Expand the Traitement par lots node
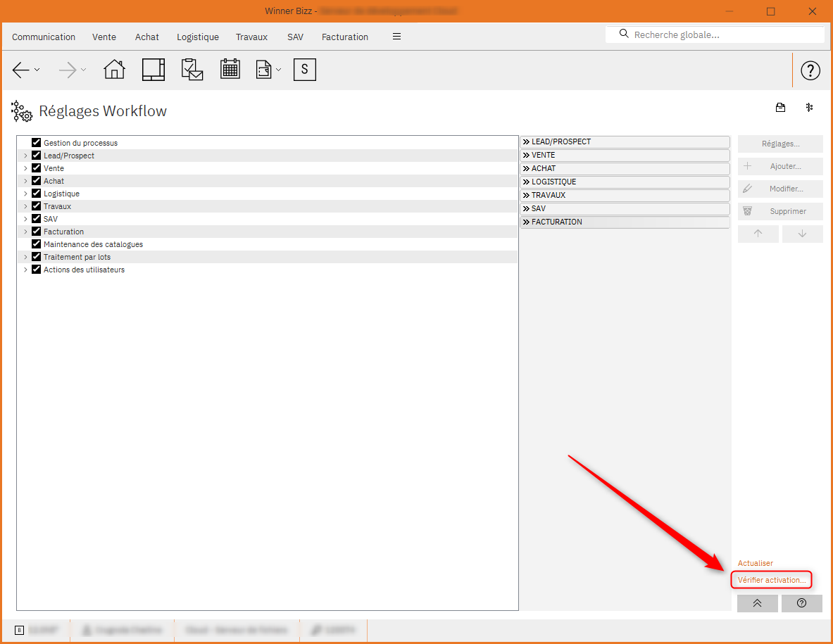The height and width of the screenshot is (644, 833). [x=25, y=256]
